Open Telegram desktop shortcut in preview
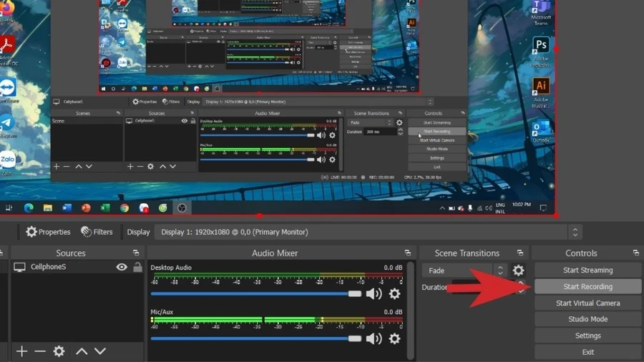Image resolution: width=644 pixels, height=362 pixels. coord(6,125)
